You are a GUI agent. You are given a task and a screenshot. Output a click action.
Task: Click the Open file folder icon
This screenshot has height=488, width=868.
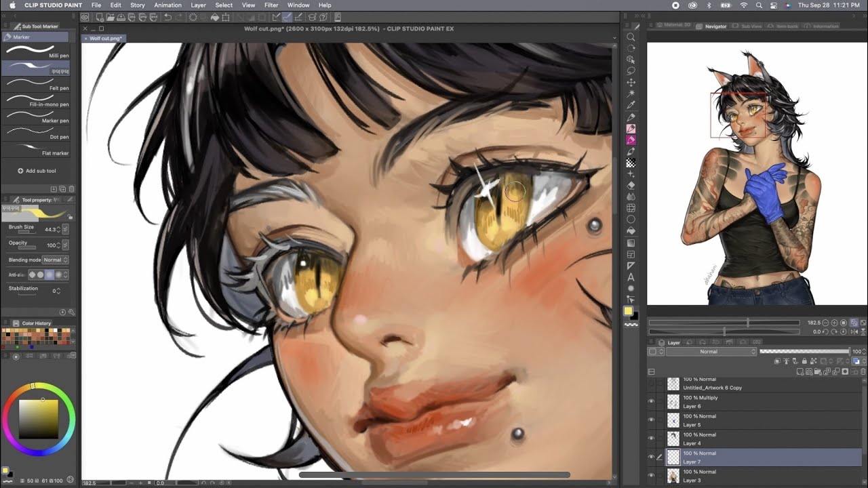(111, 17)
